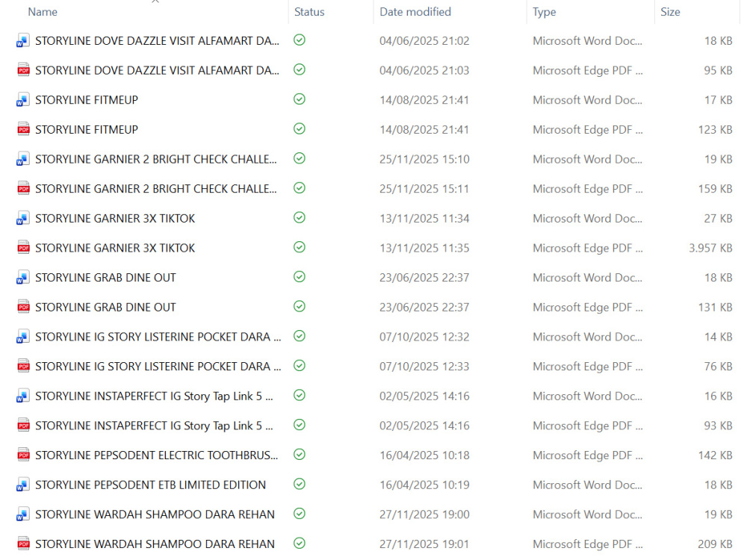
Task: Sort files by the Name column header
Action: (43, 12)
